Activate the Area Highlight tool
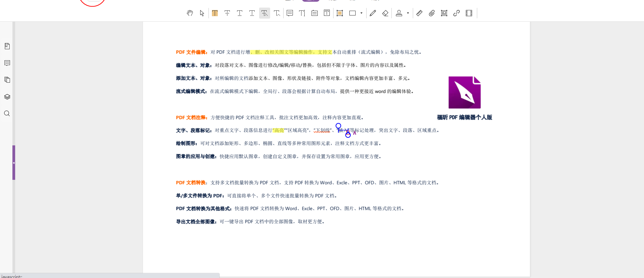The height and width of the screenshot is (278, 644). click(x=340, y=13)
